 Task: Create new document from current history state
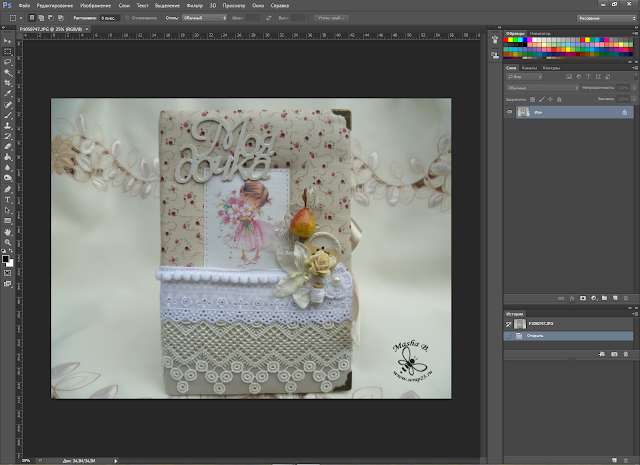[x=602, y=354]
